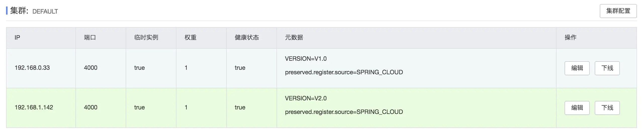Take instance 192.168.1.142 offline via 下线
Image resolution: width=644 pixels, height=131 pixels.
pos(607,108)
